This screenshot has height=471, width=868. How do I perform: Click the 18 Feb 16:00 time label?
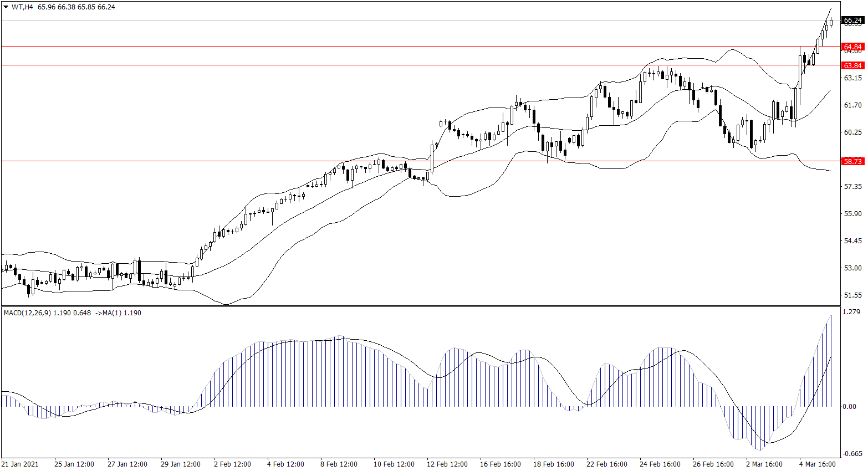(553, 464)
